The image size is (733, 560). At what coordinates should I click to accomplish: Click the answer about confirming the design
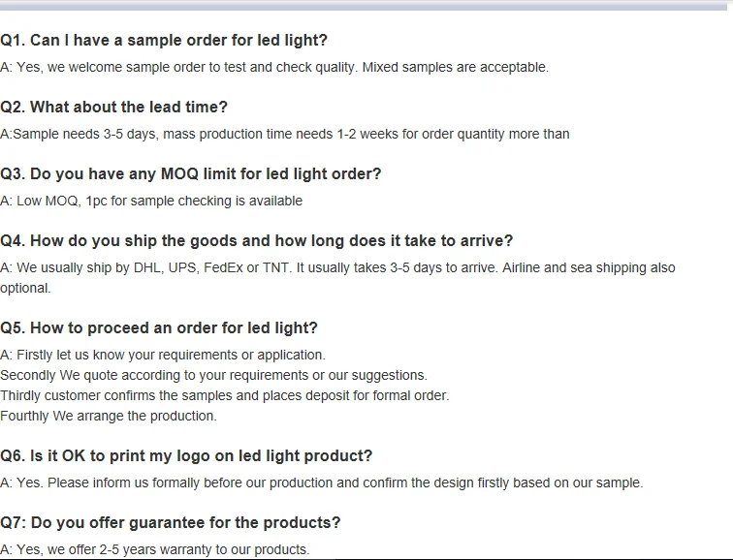coord(321,482)
